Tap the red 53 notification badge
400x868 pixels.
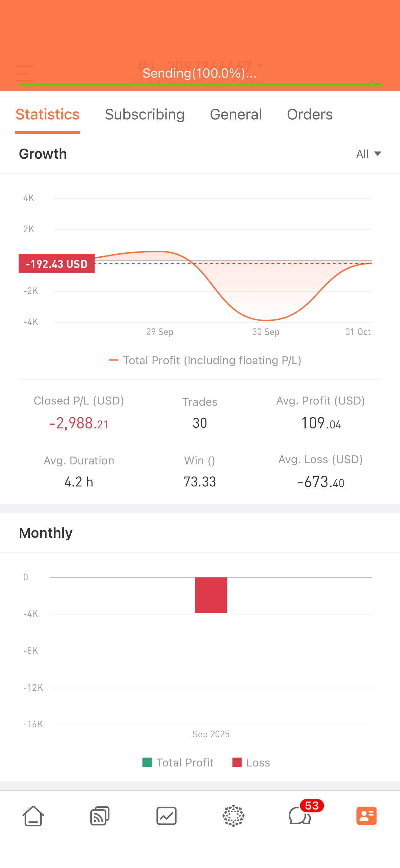tap(312, 806)
